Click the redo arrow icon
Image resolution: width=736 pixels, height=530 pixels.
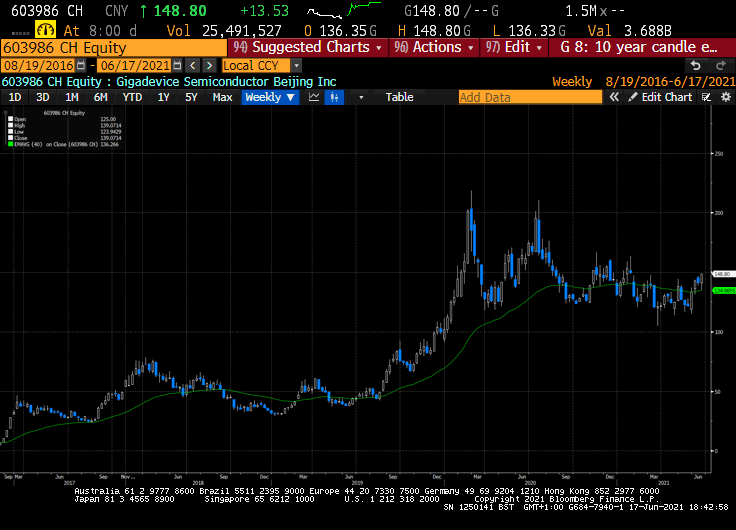721,66
